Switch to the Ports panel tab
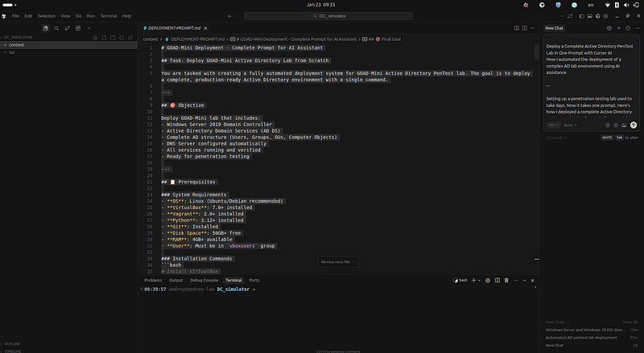The width and height of the screenshot is (644, 353). pos(254,281)
